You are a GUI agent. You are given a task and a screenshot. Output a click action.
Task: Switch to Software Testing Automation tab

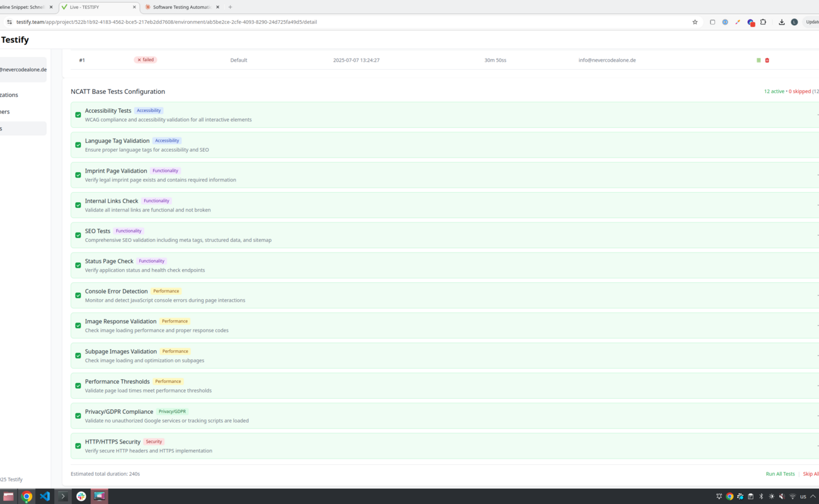(x=182, y=7)
